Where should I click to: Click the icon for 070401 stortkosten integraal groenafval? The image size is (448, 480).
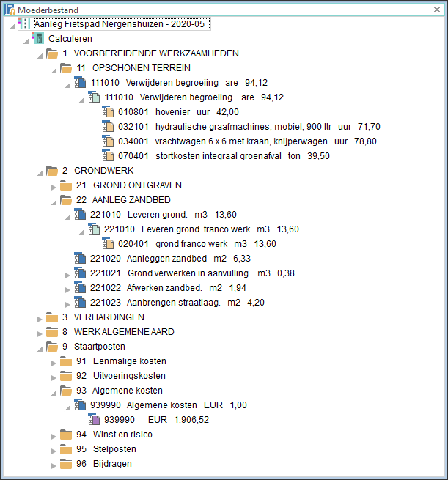click(108, 156)
